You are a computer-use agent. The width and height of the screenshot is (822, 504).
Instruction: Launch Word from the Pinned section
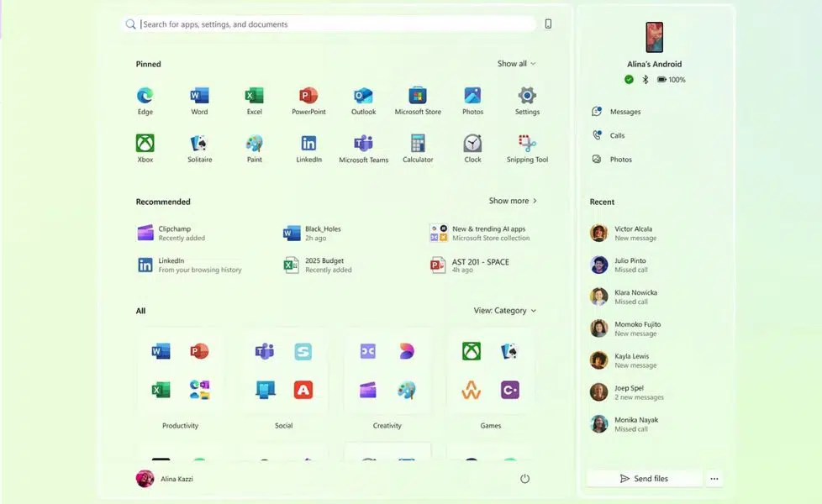[199, 101]
